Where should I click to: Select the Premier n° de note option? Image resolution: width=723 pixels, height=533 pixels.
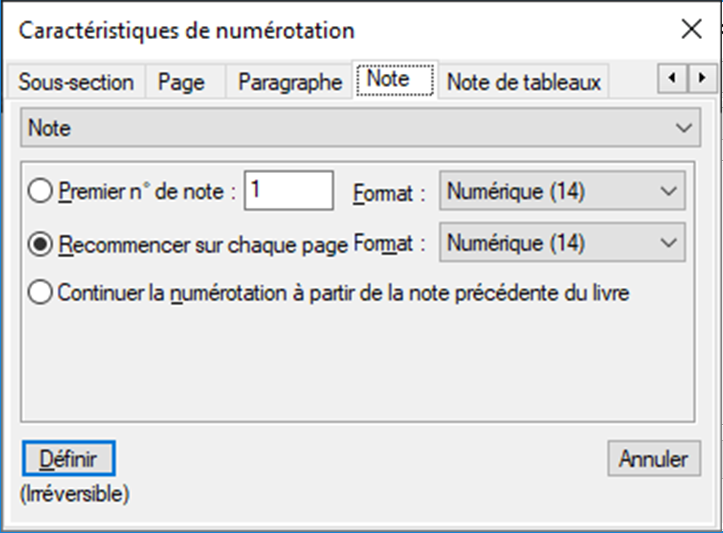pyautogui.click(x=41, y=191)
